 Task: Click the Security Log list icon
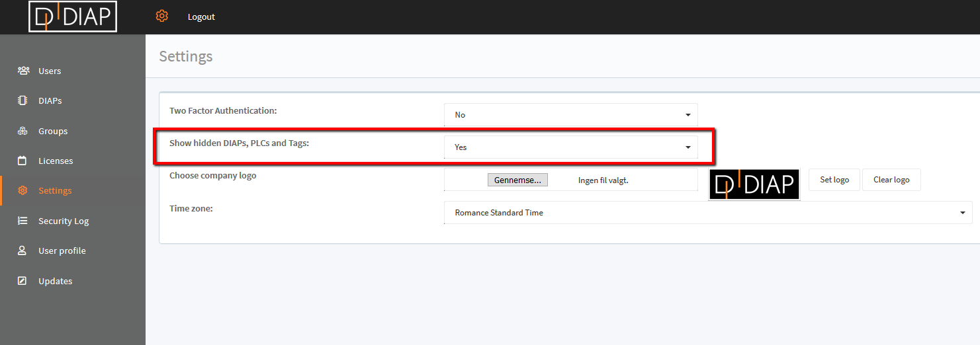(22, 221)
